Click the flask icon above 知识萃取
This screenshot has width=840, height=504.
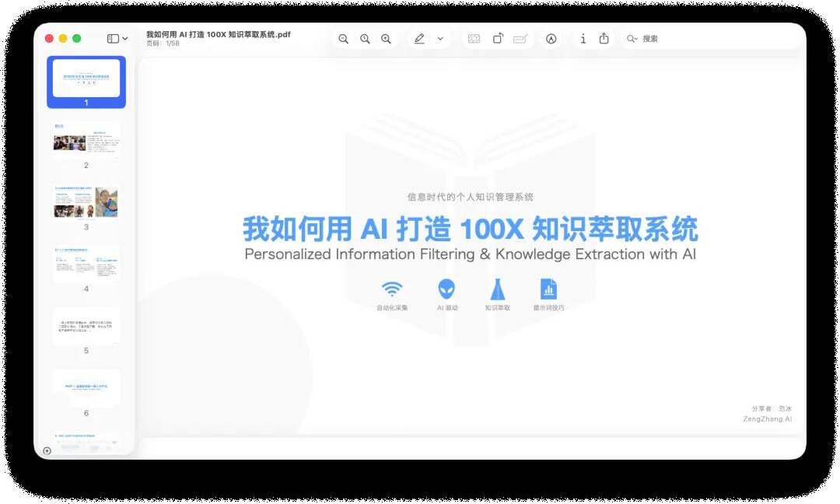(x=498, y=289)
